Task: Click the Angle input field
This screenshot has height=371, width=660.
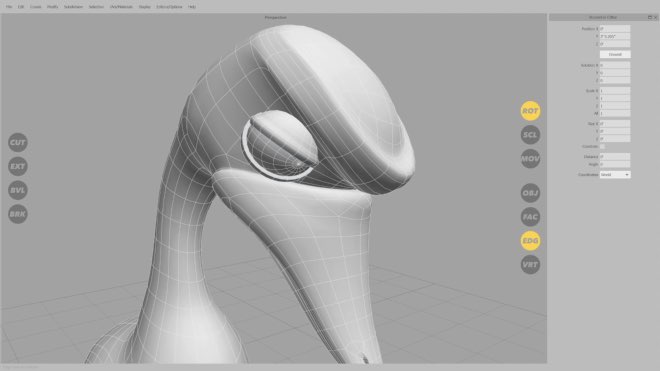Action: click(x=615, y=164)
